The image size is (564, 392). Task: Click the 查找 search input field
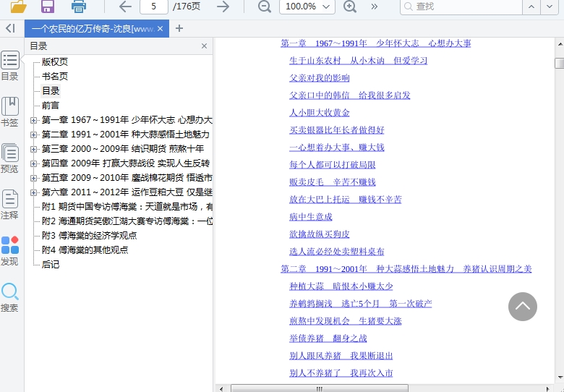tap(461, 7)
